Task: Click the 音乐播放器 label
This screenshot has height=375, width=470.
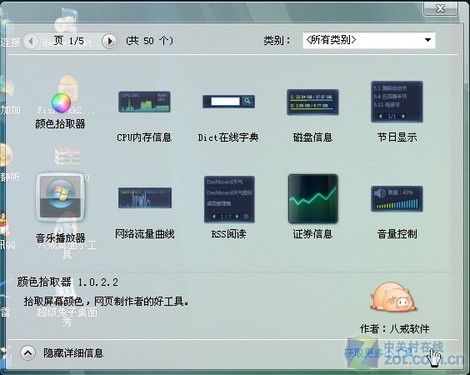Action: pos(60,238)
